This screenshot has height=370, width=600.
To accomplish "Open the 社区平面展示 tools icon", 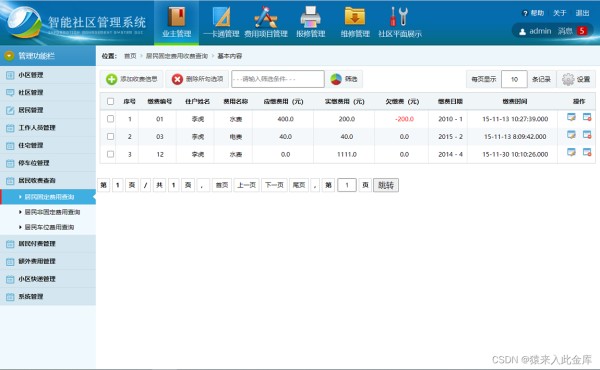I will (x=399, y=22).
